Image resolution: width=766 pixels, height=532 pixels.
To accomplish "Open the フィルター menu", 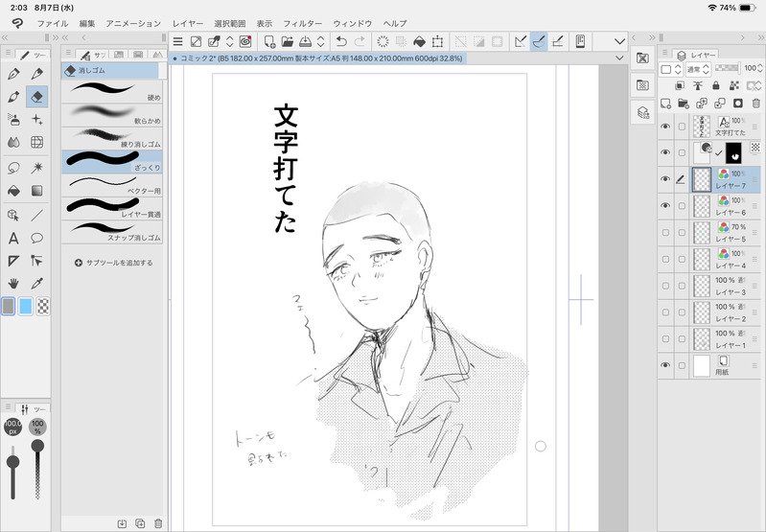I will click(x=303, y=23).
